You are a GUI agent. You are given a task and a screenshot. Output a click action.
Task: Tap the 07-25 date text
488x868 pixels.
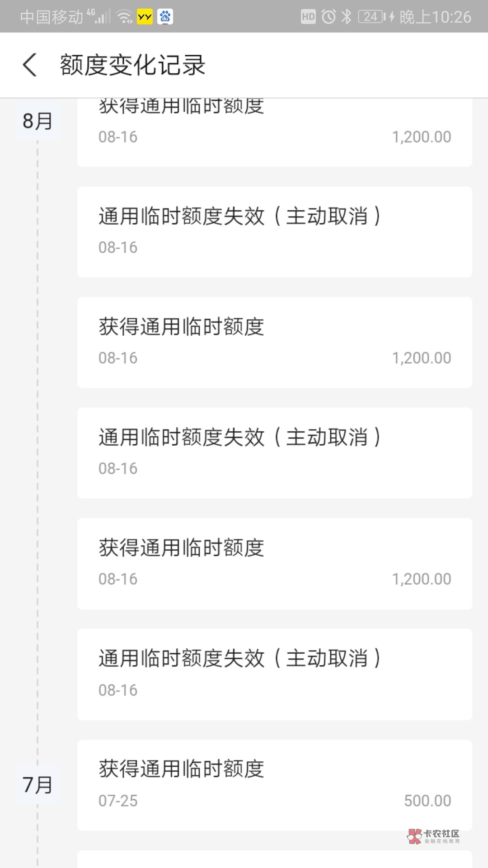pyautogui.click(x=118, y=801)
